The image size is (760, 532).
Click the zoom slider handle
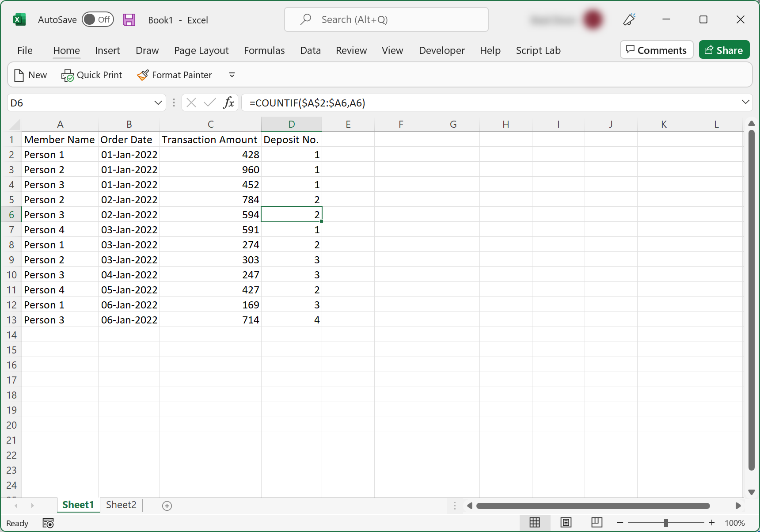click(666, 523)
